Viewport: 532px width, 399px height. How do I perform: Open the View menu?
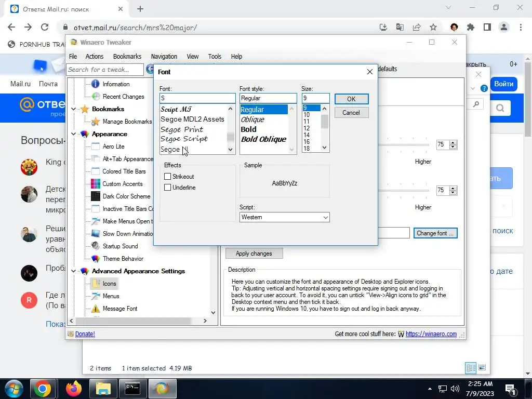[x=193, y=56]
